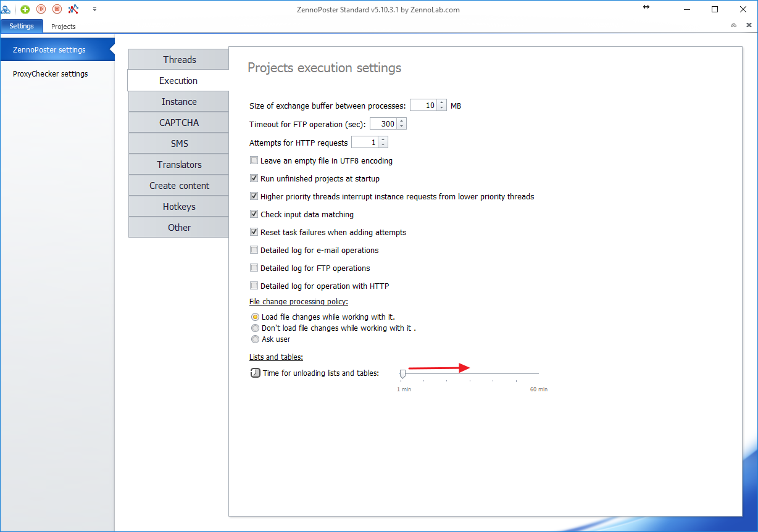Enable Detailed log for e-mail operations
Screen dimensions: 758x532
coord(254,250)
